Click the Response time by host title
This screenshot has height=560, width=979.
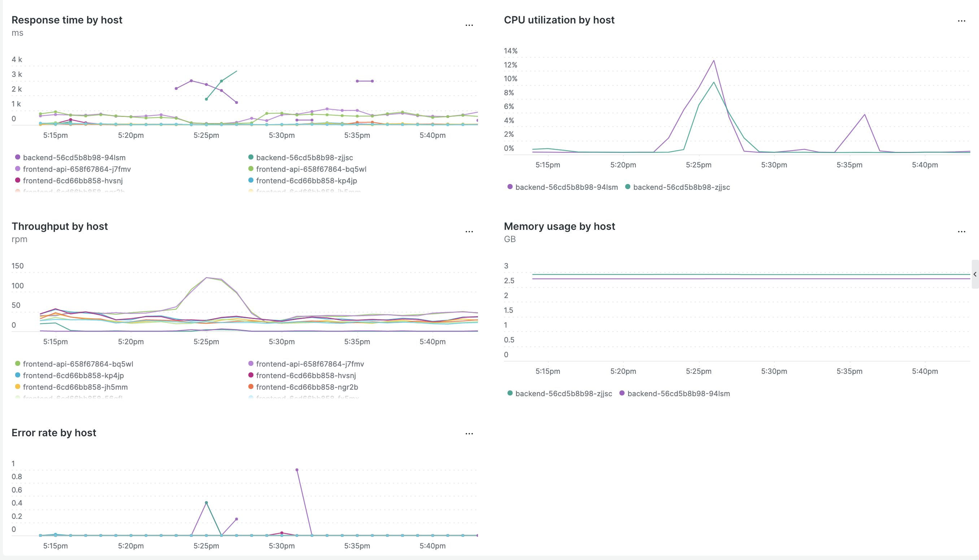67,20
